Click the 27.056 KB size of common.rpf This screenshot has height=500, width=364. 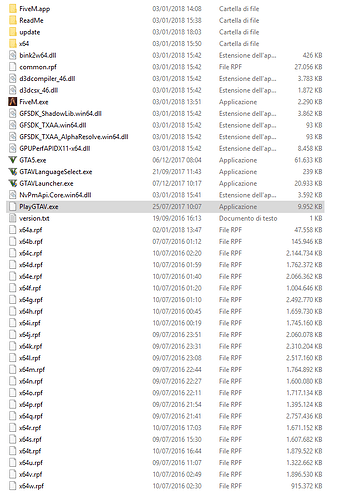pyautogui.click(x=308, y=67)
